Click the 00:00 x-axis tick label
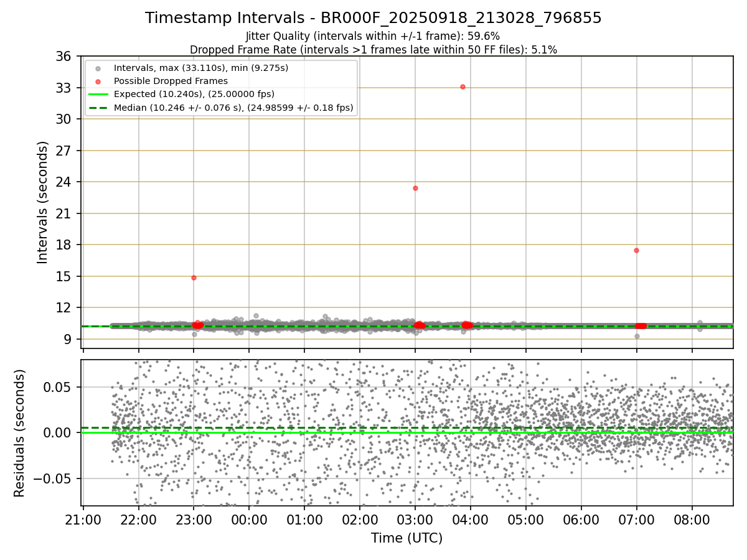Screen dimensions: 747x560 pos(249,520)
